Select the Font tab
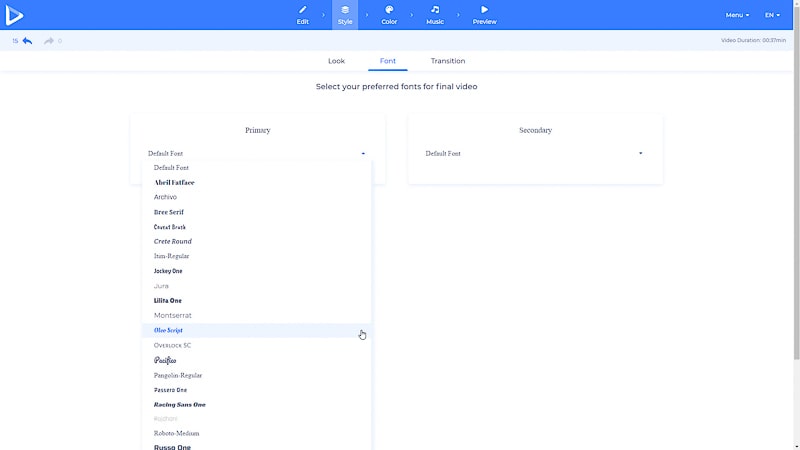Image resolution: width=800 pixels, height=450 pixels. point(388,61)
